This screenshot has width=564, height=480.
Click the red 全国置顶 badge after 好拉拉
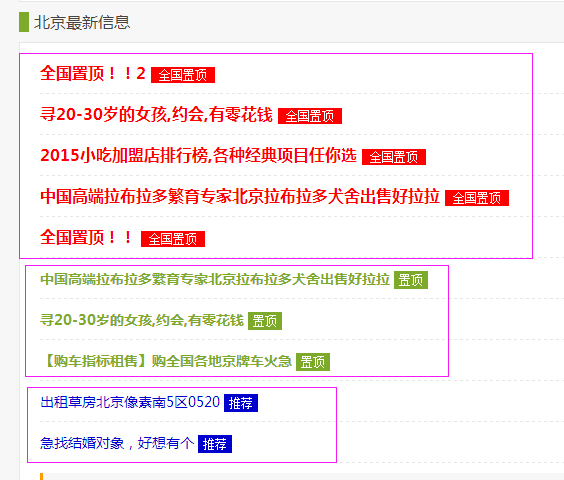pos(477,198)
